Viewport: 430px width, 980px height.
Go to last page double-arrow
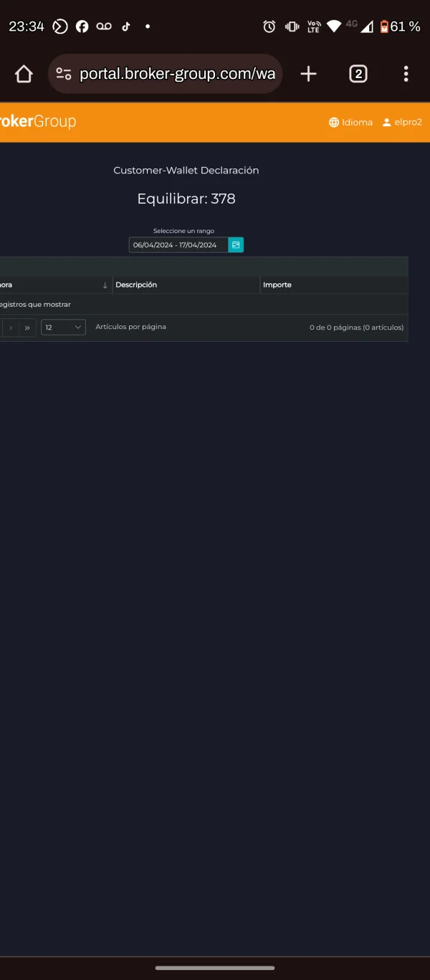[x=28, y=328]
